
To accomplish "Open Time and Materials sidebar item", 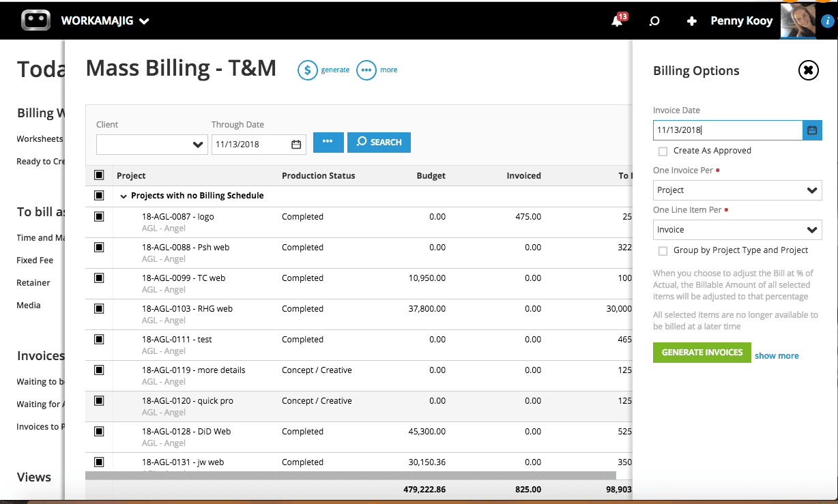I will click(x=40, y=238).
